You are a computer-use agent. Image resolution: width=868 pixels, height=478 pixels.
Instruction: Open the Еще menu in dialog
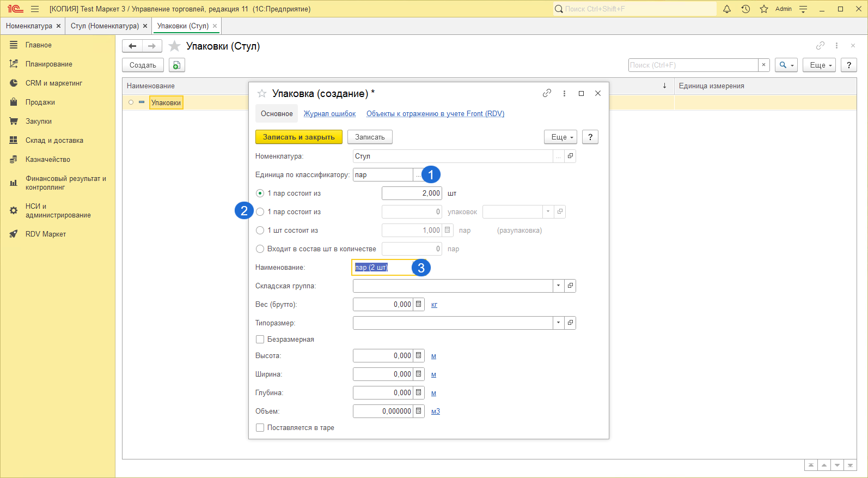click(x=560, y=137)
